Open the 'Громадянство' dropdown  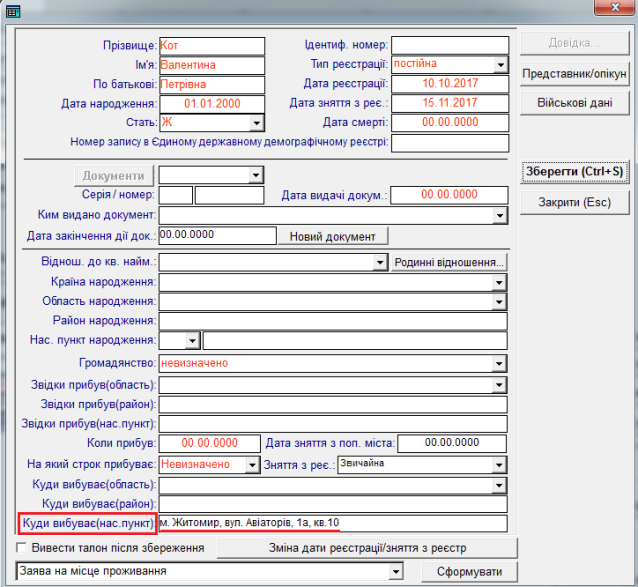tap(499, 362)
